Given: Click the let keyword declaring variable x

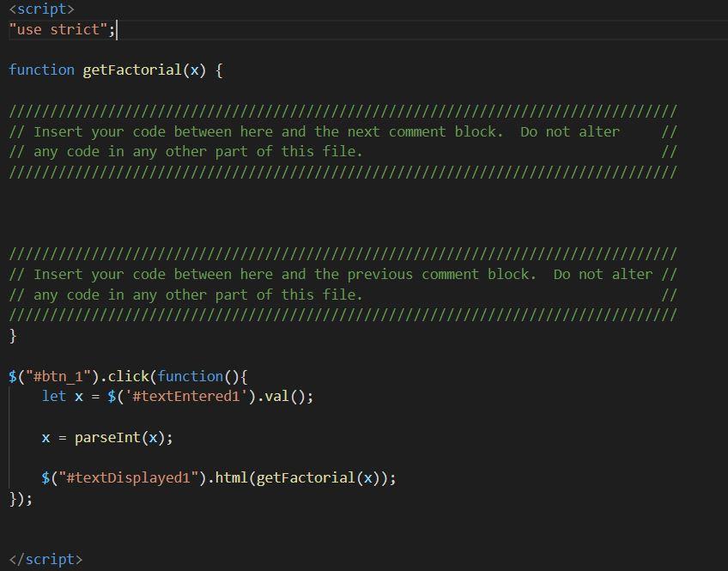Looking at the screenshot, I should 53,396.
